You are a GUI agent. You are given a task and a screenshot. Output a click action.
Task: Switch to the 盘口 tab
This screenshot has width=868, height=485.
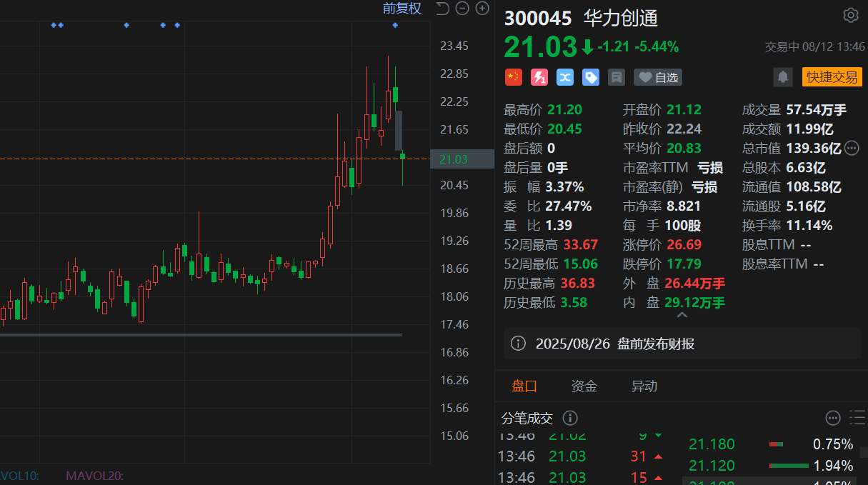coord(524,386)
